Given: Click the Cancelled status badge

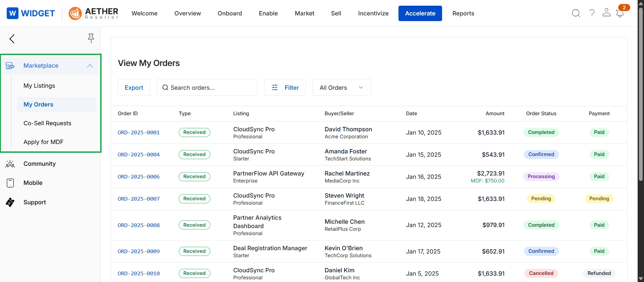Looking at the screenshot, I should point(541,273).
